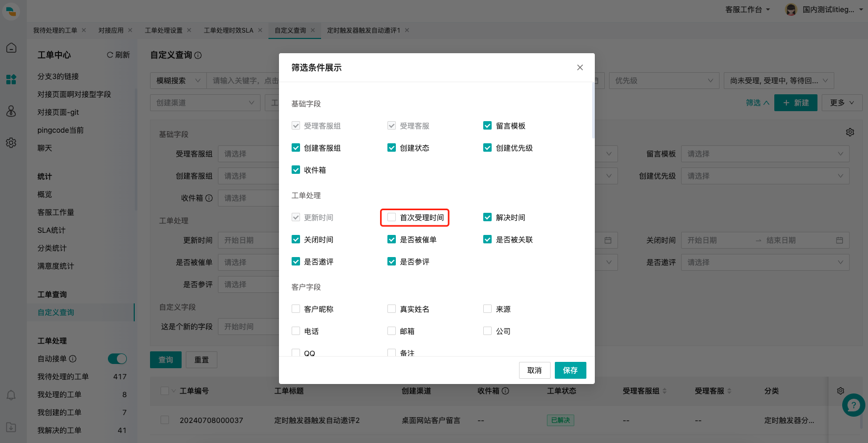This screenshot has width=868, height=443.
Task: Check the 邮箱 checkbox
Action: point(392,331)
